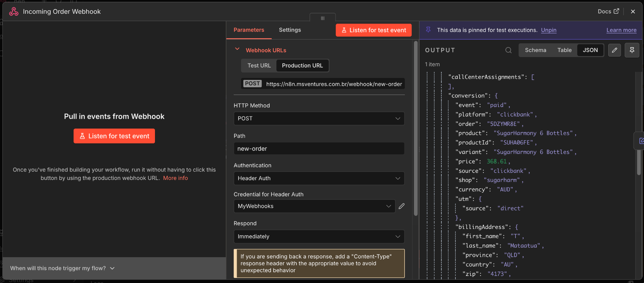This screenshot has width=644, height=283.
Task: Switch output to Table view
Action: coord(565,50)
